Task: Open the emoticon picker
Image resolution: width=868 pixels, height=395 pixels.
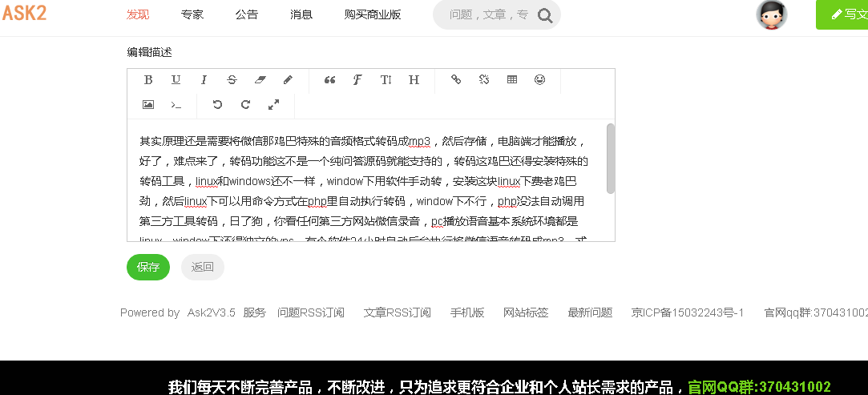Action: 540,80
